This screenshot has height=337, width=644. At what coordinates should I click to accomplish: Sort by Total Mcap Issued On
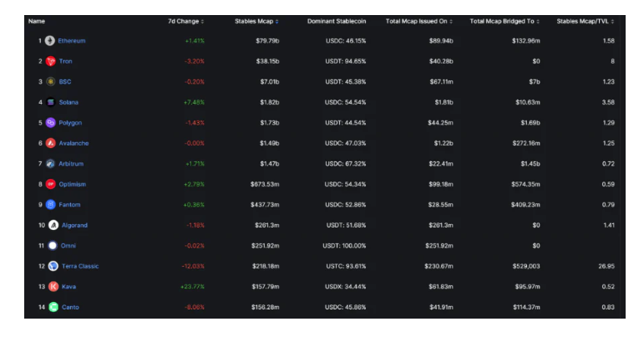point(419,22)
